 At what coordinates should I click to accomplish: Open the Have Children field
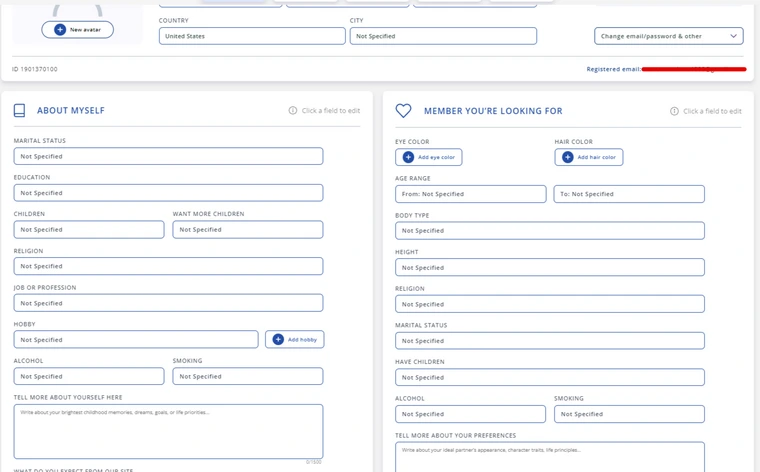tap(550, 377)
